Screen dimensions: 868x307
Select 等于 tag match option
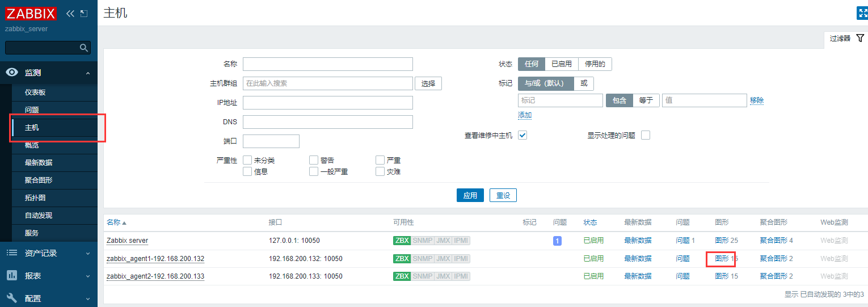point(646,100)
